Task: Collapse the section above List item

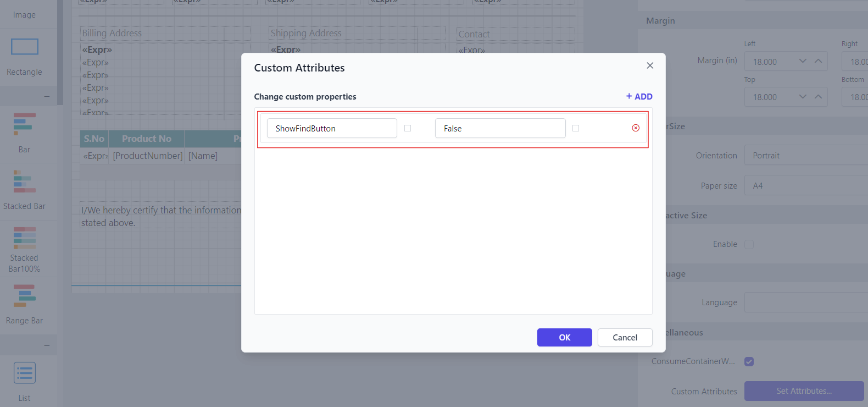Action: tap(47, 345)
